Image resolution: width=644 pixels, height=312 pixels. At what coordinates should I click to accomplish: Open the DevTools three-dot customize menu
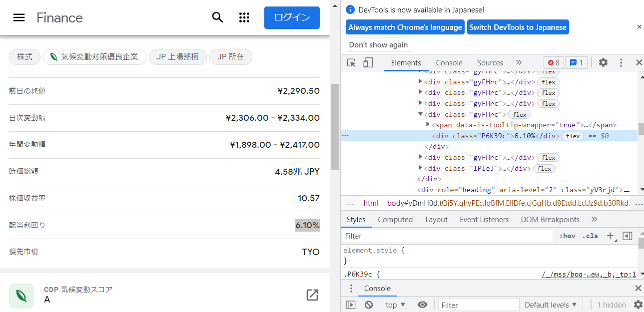(x=621, y=62)
